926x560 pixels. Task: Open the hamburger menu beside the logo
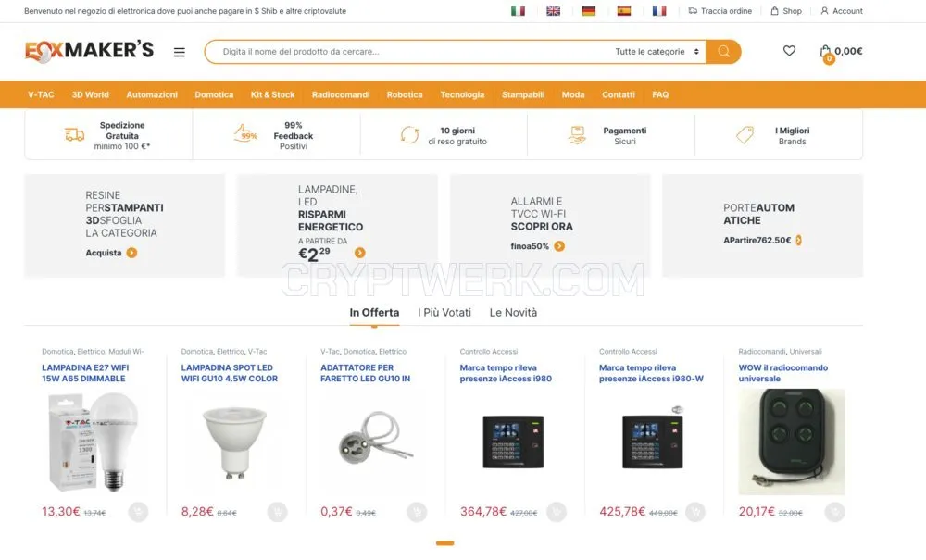click(180, 52)
